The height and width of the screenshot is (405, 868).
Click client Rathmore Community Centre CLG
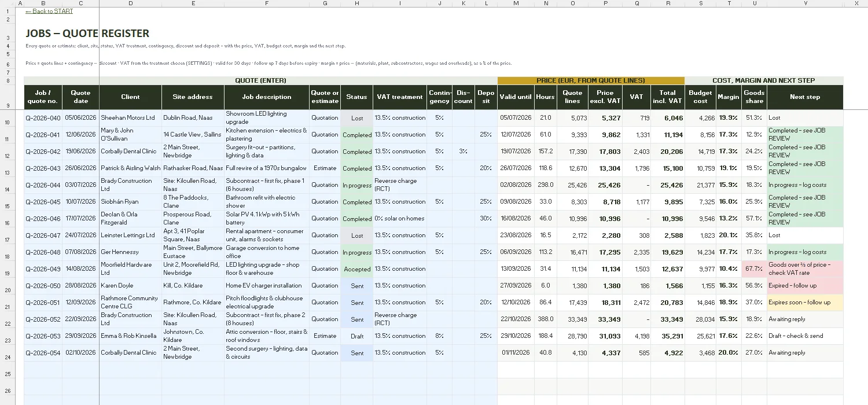pos(131,303)
